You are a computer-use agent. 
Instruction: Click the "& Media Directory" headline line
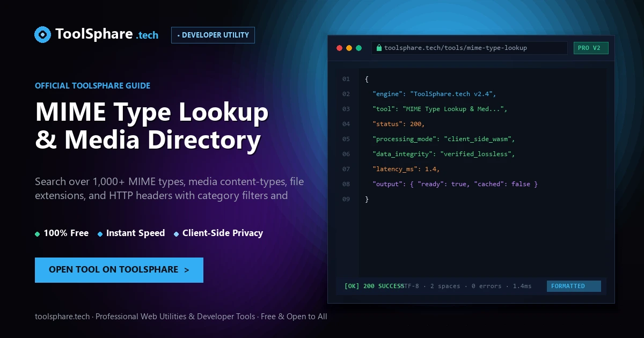(x=148, y=139)
